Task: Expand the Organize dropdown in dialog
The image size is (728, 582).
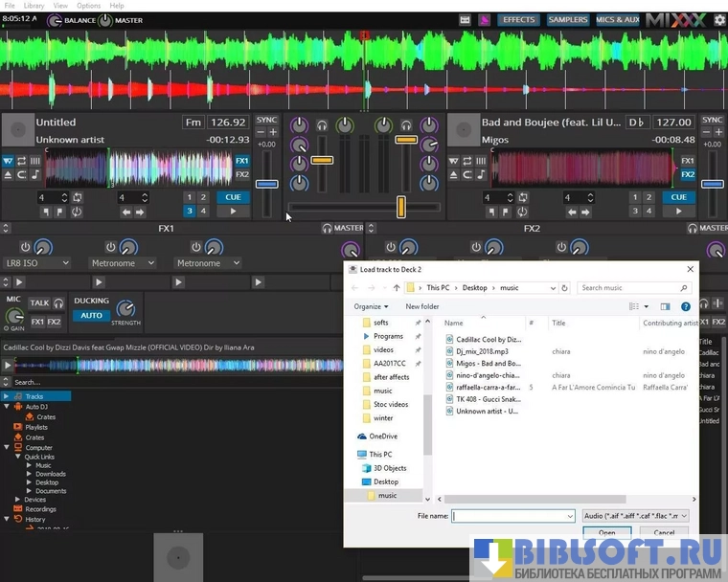Action: (371, 306)
